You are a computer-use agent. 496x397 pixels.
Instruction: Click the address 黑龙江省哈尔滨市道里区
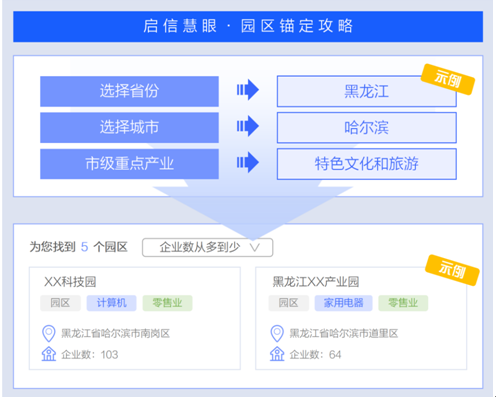tap(344, 333)
